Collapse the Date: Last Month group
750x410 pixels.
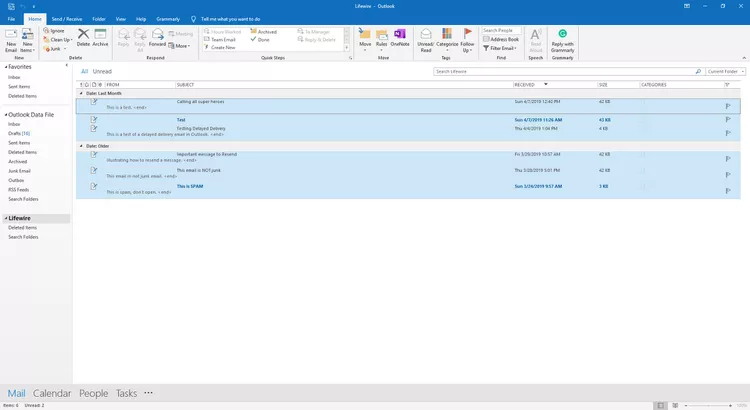click(81, 93)
